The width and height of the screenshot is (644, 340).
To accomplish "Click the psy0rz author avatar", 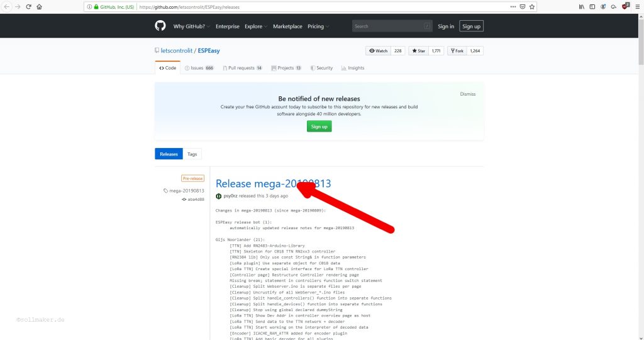I will 218,196.
